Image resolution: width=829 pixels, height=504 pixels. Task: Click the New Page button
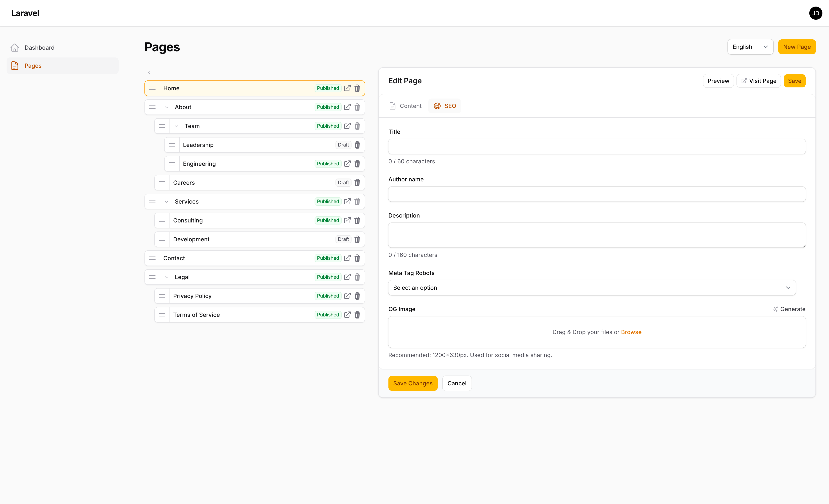click(797, 47)
